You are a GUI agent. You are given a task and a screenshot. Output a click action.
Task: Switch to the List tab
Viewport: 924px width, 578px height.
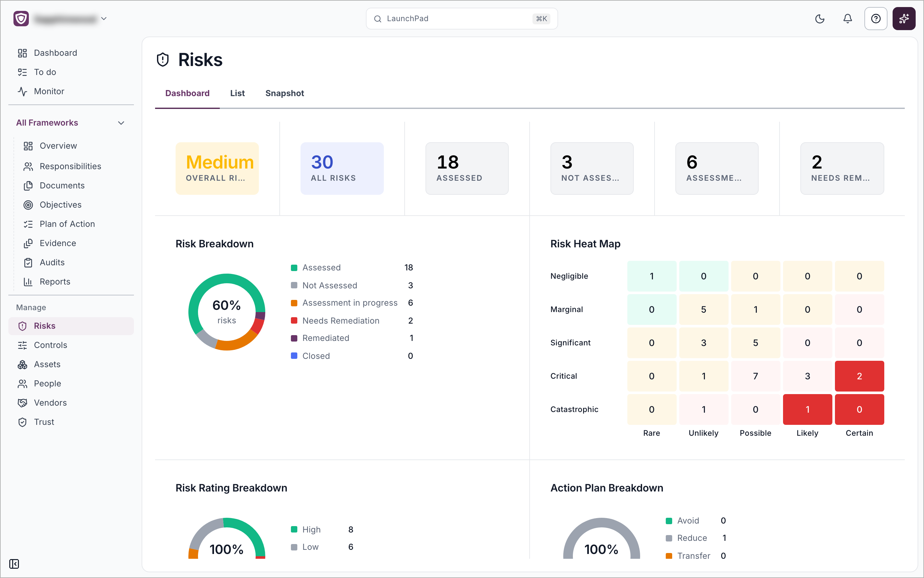point(237,93)
